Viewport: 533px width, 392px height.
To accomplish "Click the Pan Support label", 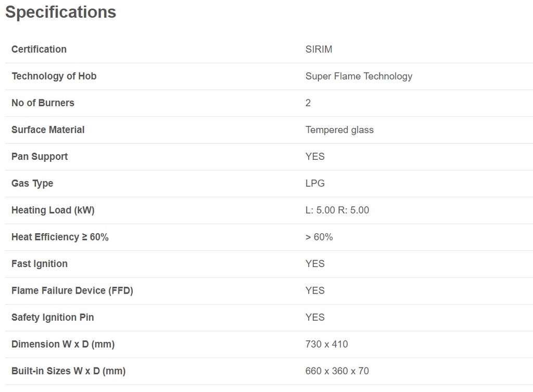I will [40, 157].
